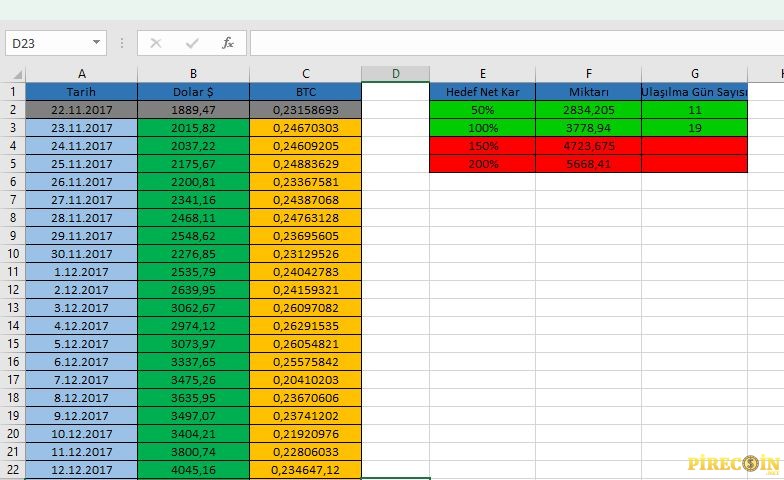Viewport: 784px width, 480px height.
Task: Click the Insert Function fx icon
Action: pyautogui.click(x=227, y=43)
